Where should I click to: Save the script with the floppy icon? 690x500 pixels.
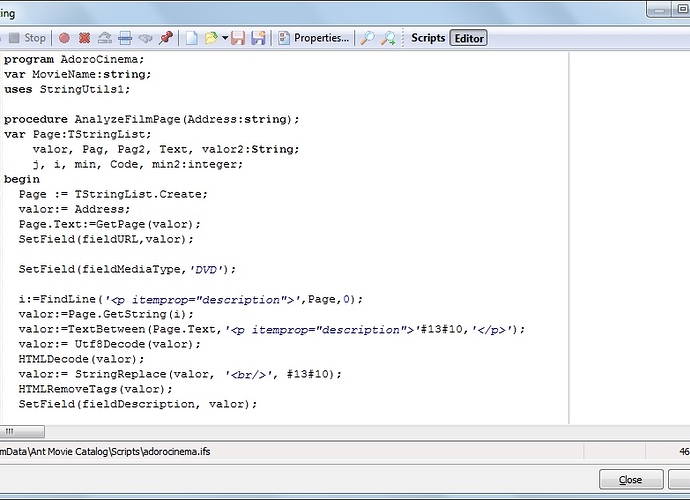[x=238, y=38]
